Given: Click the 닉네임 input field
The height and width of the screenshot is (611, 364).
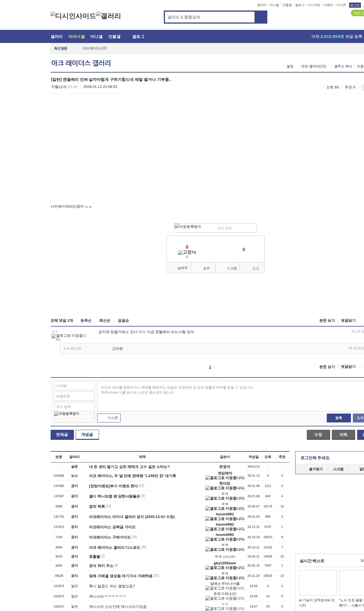Looking at the screenshot, I should pyautogui.click(x=74, y=386).
